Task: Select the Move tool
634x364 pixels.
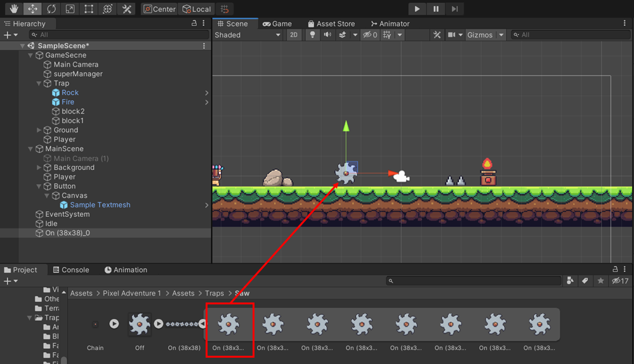Action: pos(33,9)
